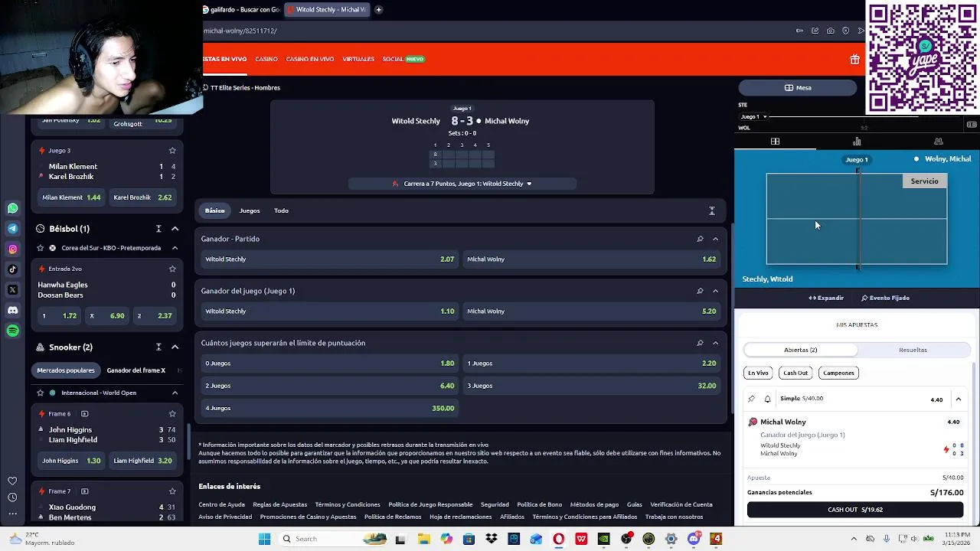
Task: Click Evento Fijado under the table widget
Action: [x=885, y=298]
